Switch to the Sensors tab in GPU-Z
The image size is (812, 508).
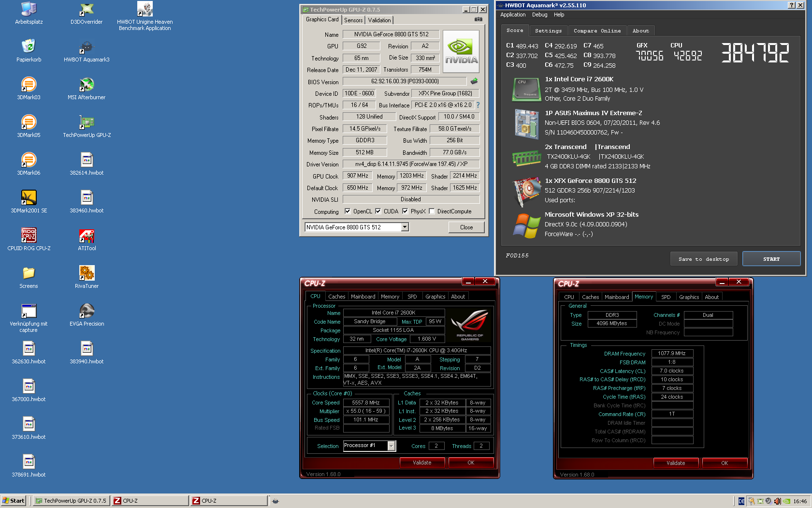353,20
